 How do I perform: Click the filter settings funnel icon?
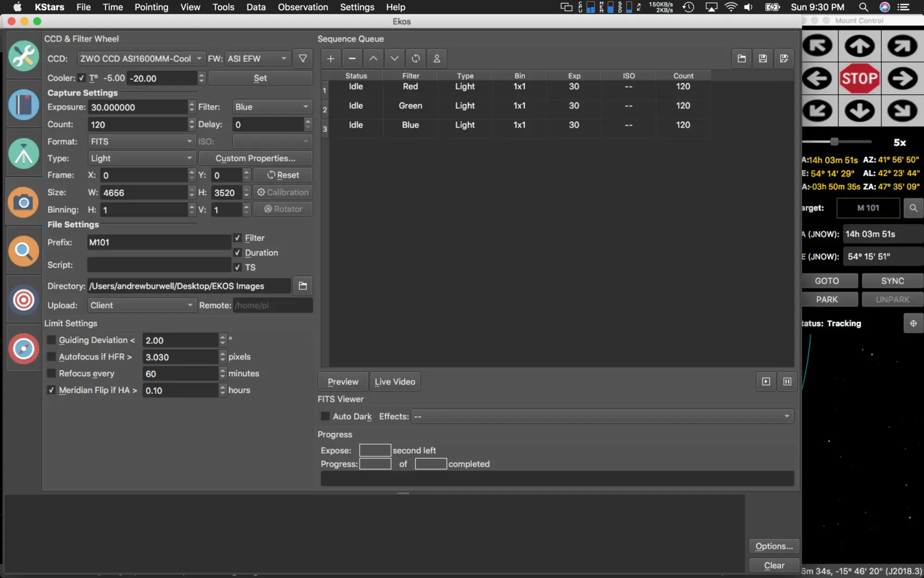tap(303, 59)
